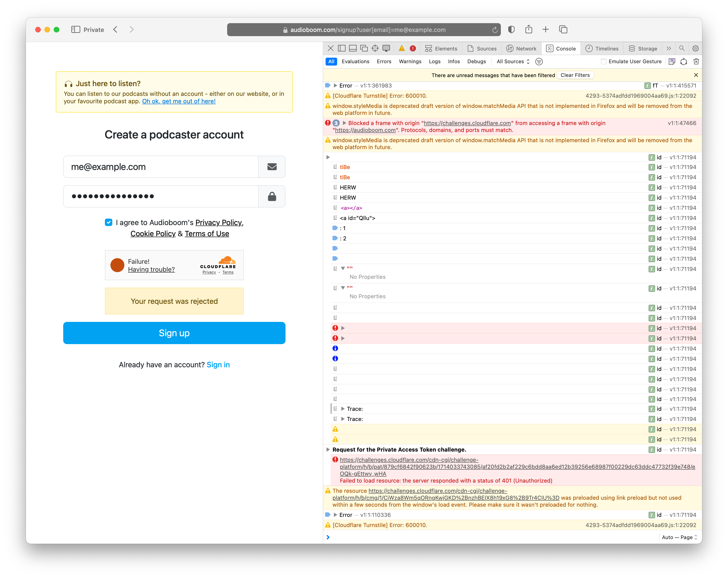The image size is (728, 578).
Task: Click the email address input field
Action: click(161, 167)
